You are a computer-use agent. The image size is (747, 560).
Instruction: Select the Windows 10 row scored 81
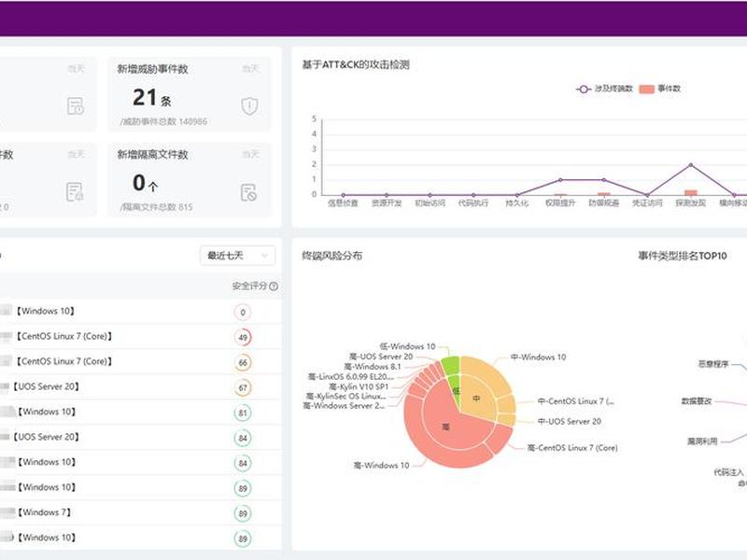[141, 413]
